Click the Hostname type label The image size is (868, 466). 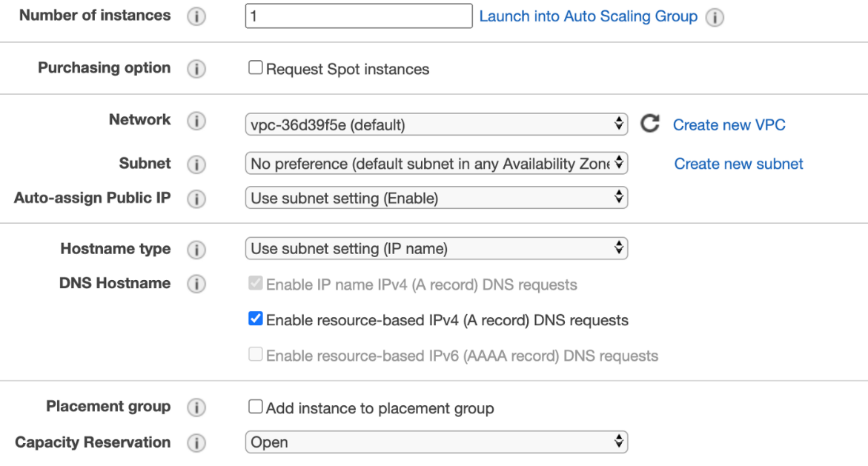tap(116, 249)
